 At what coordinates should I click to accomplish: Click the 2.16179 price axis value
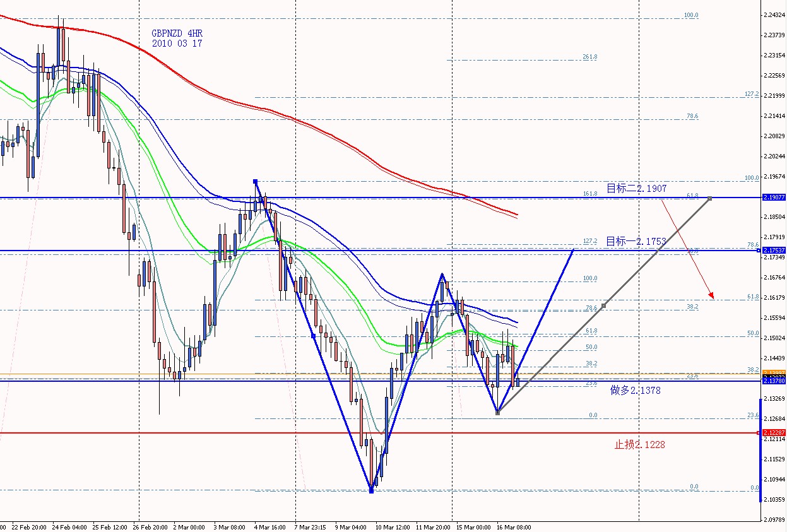(x=773, y=297)
